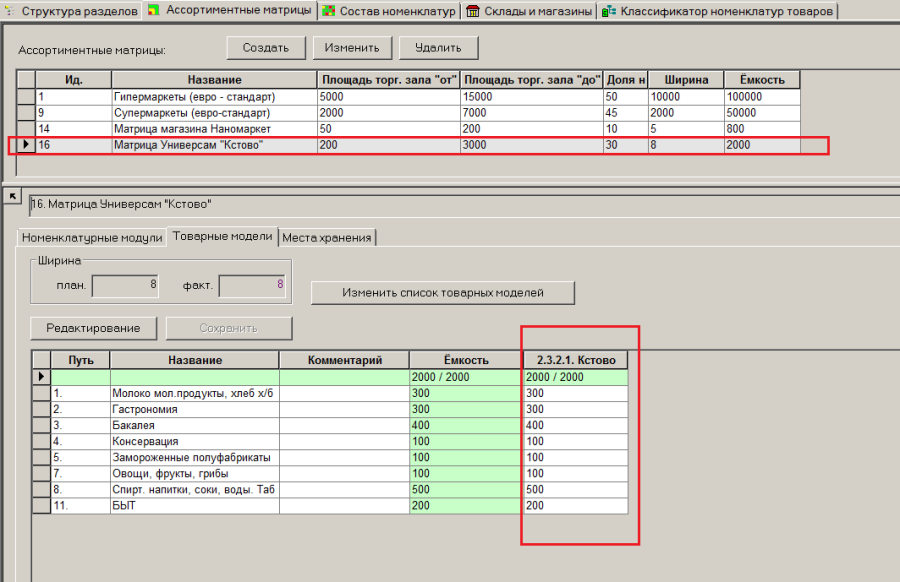Click the Редактирование button

coord(93,328)
